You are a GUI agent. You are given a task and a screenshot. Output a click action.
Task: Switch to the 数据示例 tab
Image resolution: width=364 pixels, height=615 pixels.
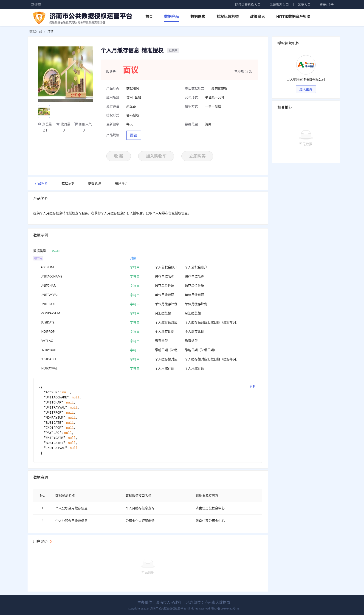68,183
